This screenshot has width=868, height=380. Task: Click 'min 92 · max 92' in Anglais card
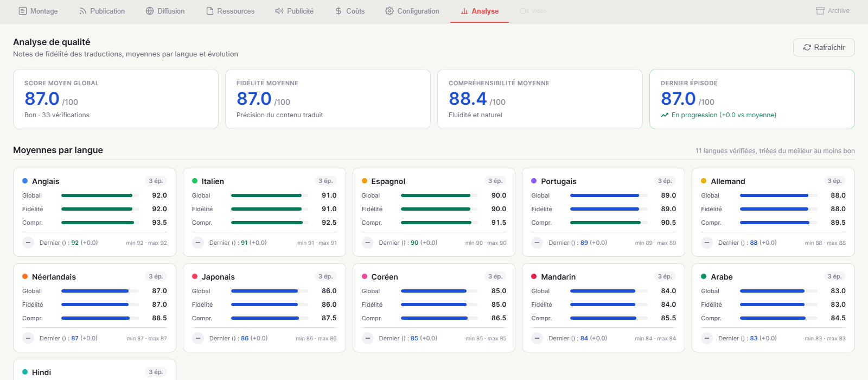146,243
